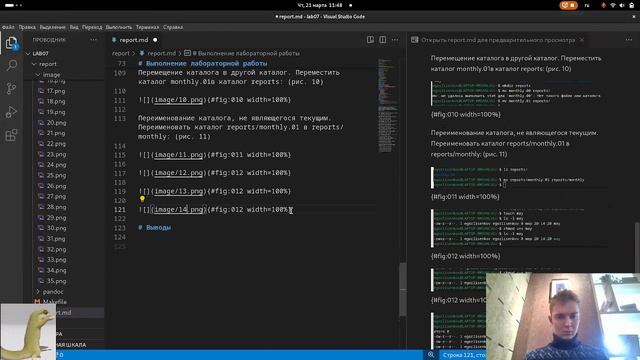Click line number 113 in gutter
The image size is (640, 360).
pos(120,118)
